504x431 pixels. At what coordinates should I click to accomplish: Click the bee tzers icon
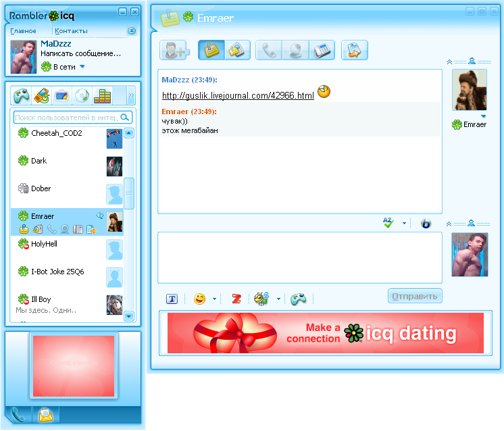click(261, 299)
